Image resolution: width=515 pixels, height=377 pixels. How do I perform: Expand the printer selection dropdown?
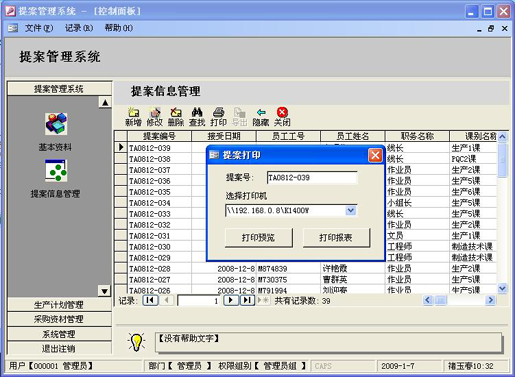point(351,211)
